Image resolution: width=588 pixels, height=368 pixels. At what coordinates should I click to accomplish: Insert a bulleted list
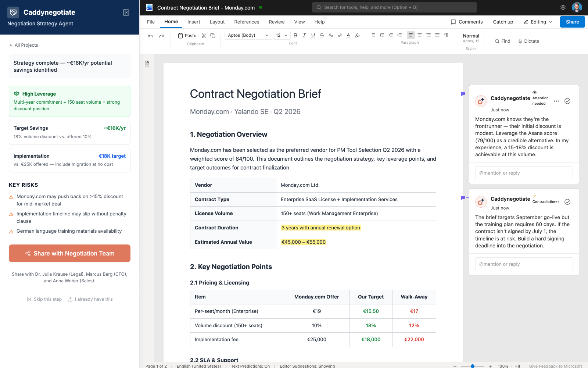tap(373, 35)
